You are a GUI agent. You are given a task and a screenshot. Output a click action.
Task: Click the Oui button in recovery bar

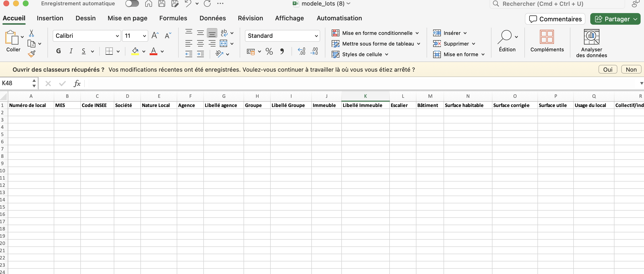[607, 69]
